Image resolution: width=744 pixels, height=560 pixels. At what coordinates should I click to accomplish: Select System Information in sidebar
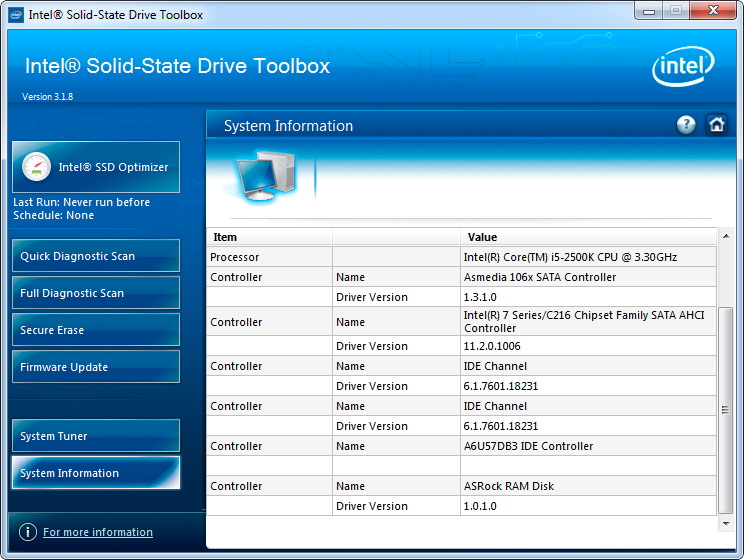point(96,473)
